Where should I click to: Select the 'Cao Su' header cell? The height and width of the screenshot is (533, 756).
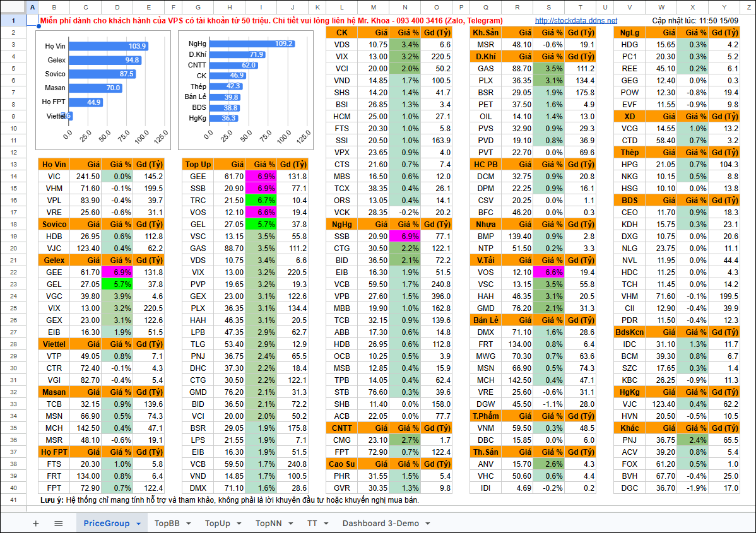342,464
